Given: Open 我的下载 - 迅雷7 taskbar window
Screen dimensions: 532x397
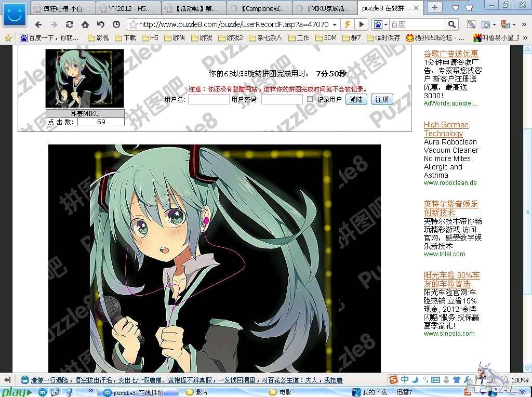Looking at the screenshot, I should point(382,392).
